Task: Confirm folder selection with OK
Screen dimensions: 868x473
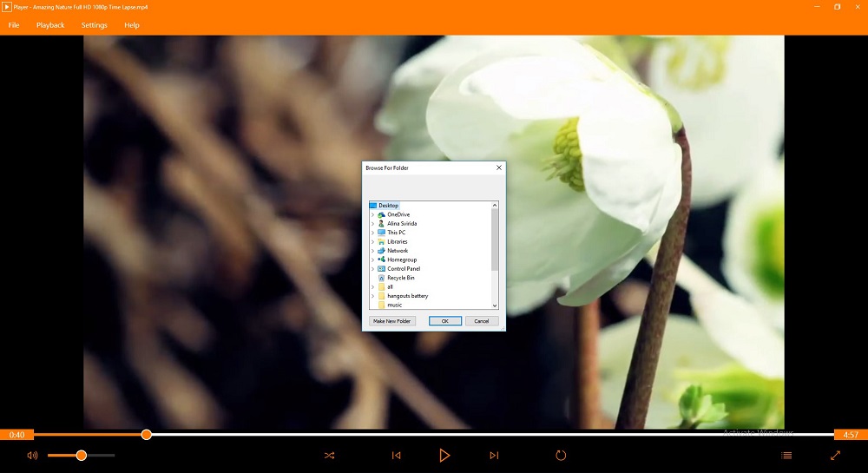Action: tap(445, 321)
